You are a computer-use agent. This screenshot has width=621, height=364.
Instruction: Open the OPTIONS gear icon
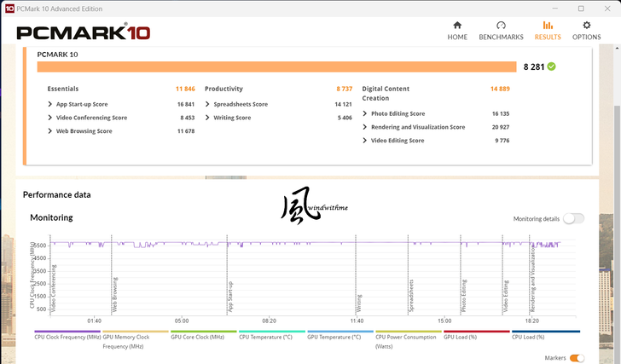(586, 26)
